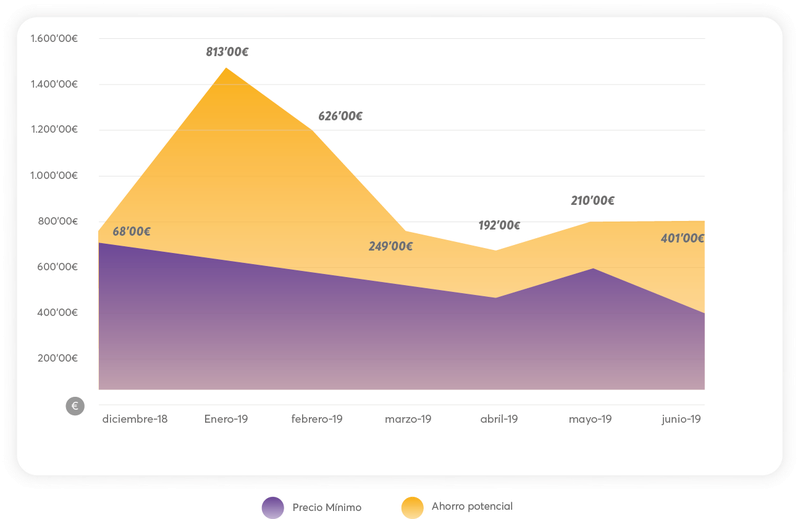This screenshot has width=800, height=519.
Task: Click the purple Precio Mínimo legend circle
Action: point(272,507)
